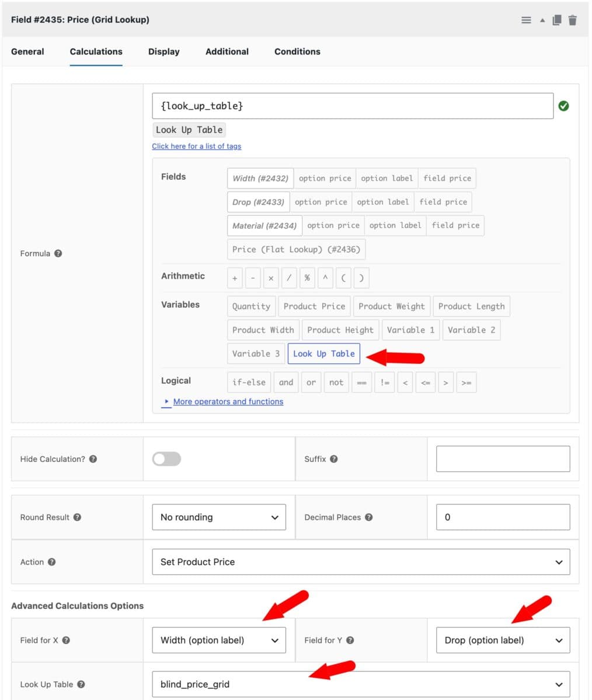This screenshot has width=592, height=700.
Task: Duplicate field using the copy icon
Action: point(557,20)
